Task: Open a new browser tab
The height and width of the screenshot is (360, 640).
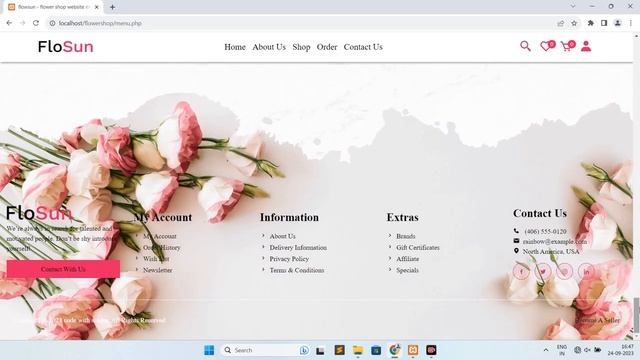Action: tap(112, 7)
